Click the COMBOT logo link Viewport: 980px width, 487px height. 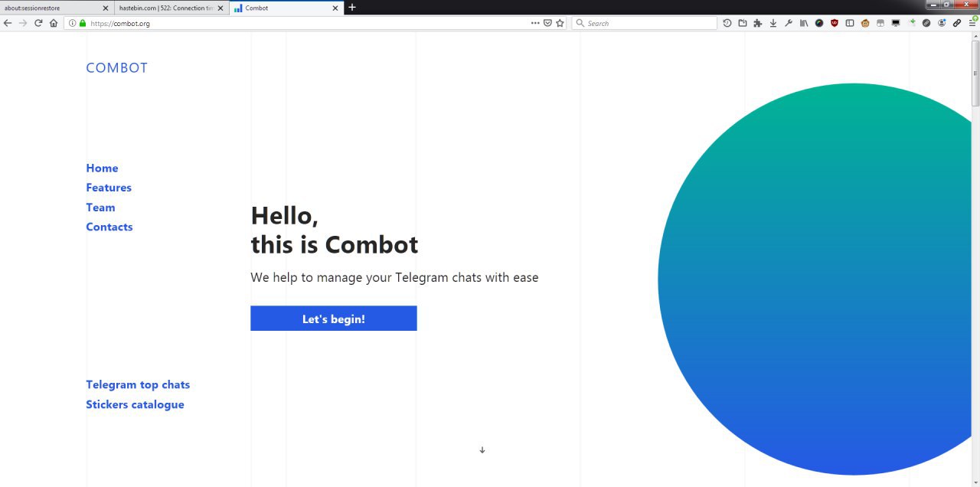pos(116,67)
